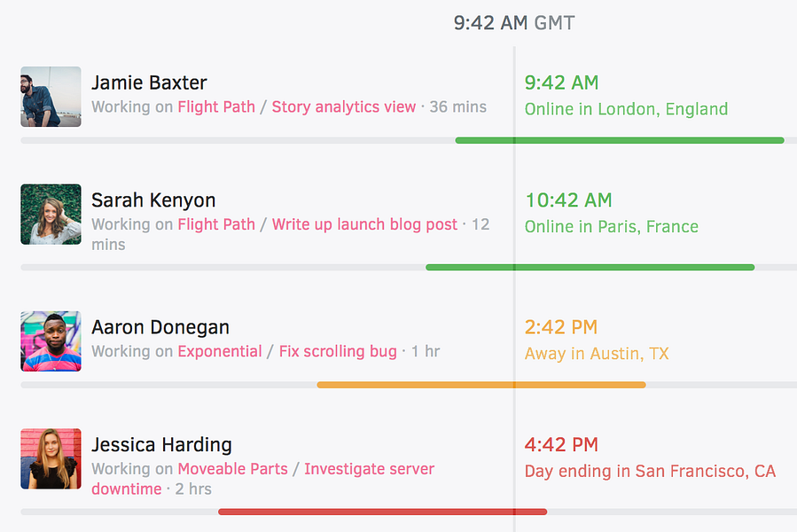Open Write up launch blog post task
The width and height of the screenshot is (797, 532).
[364, 225]
